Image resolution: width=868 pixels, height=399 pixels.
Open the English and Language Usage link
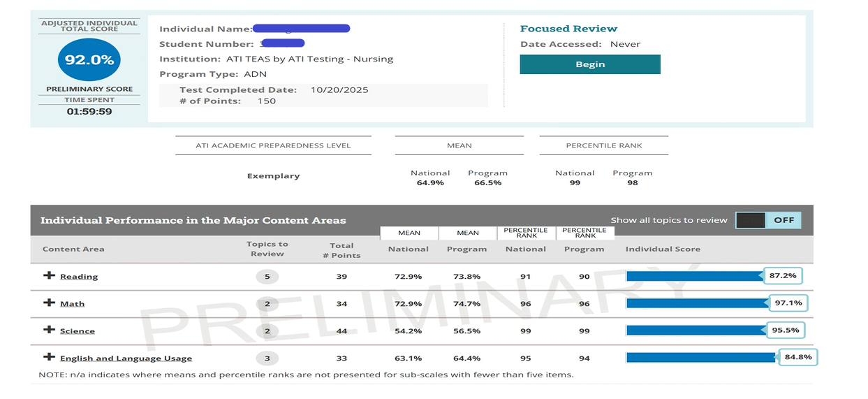pos(126,358)
